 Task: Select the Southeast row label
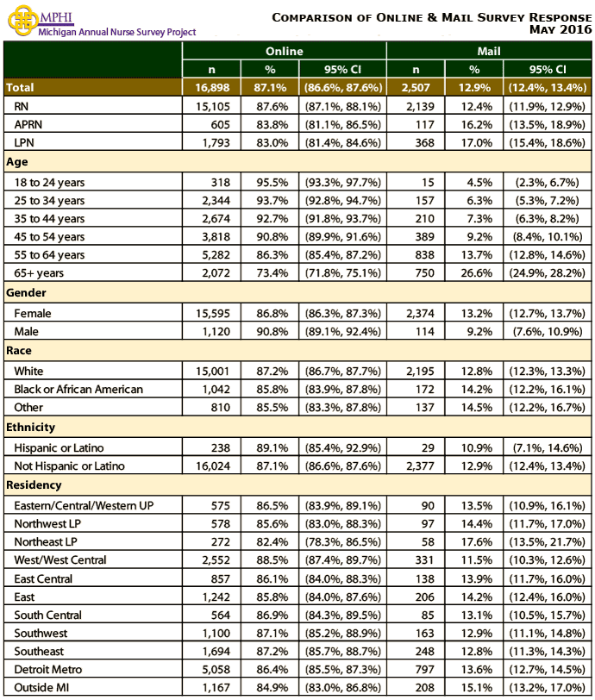[x=39, y=652]
